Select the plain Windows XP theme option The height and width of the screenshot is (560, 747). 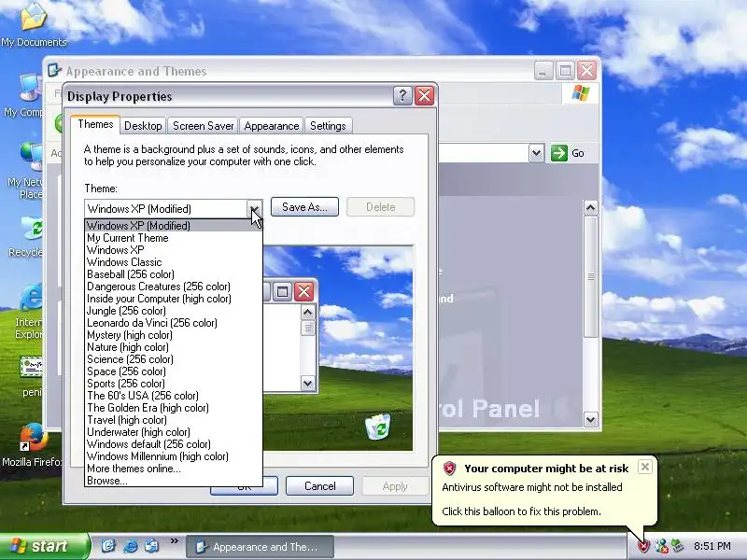point(174,250)
